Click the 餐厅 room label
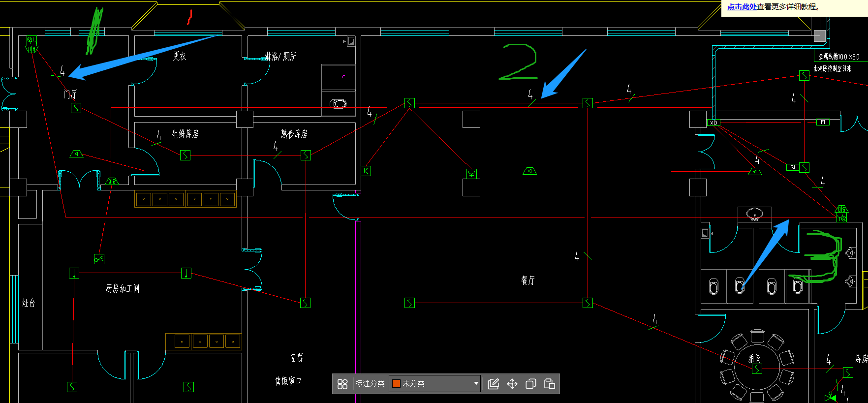The width and height of the screenshot is (868, 403). (x=528, y=280)
